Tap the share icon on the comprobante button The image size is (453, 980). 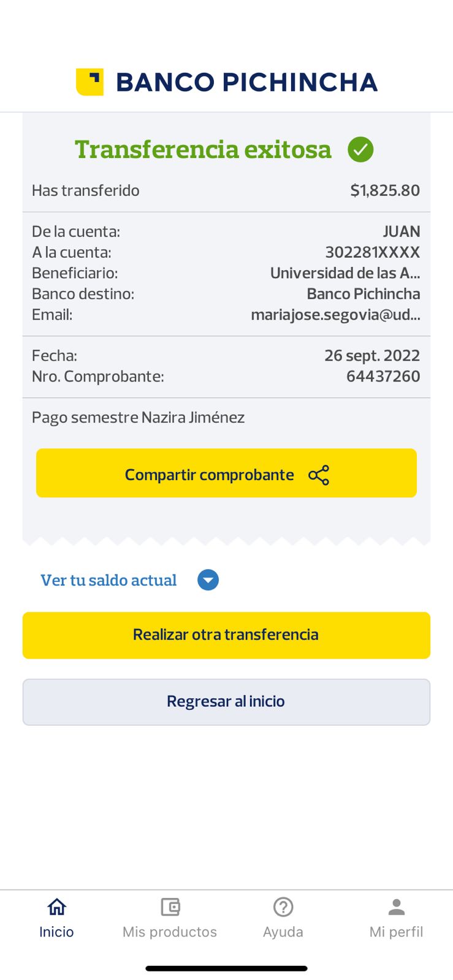click(319, 475)
